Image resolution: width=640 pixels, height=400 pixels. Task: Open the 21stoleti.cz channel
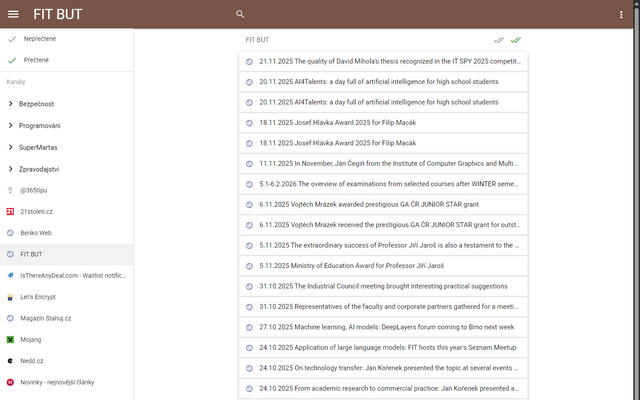coord(67,211)
